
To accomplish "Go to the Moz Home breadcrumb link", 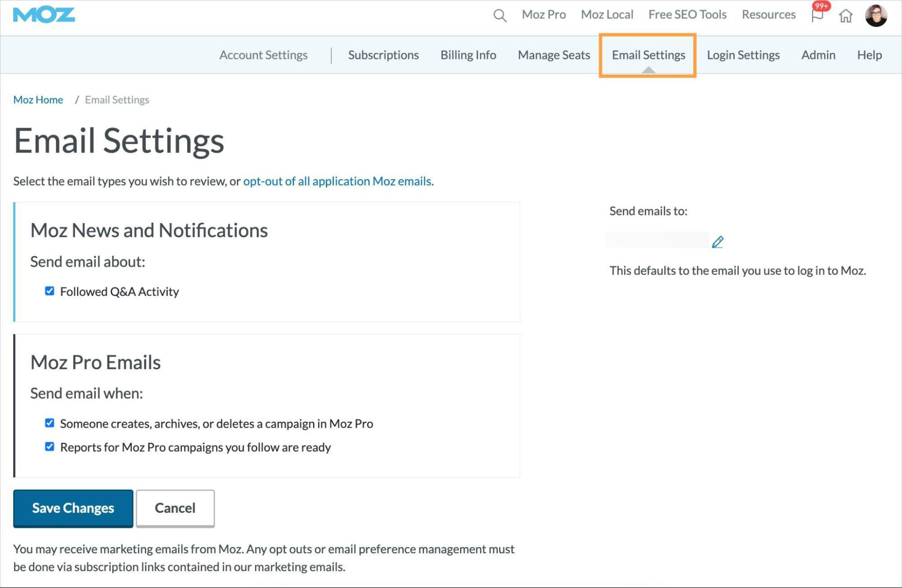I will 38,100.
